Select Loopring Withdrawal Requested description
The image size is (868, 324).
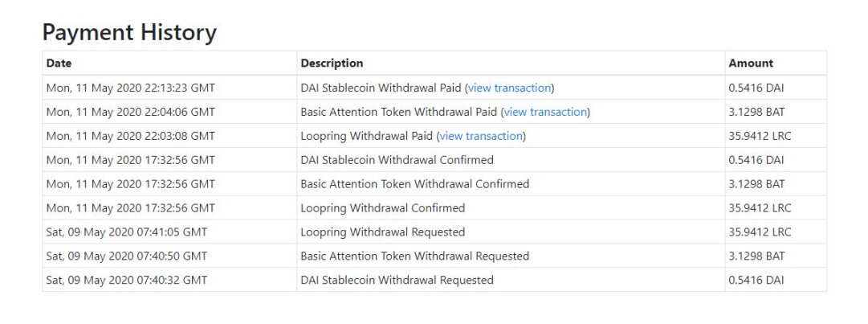(382, 232)
